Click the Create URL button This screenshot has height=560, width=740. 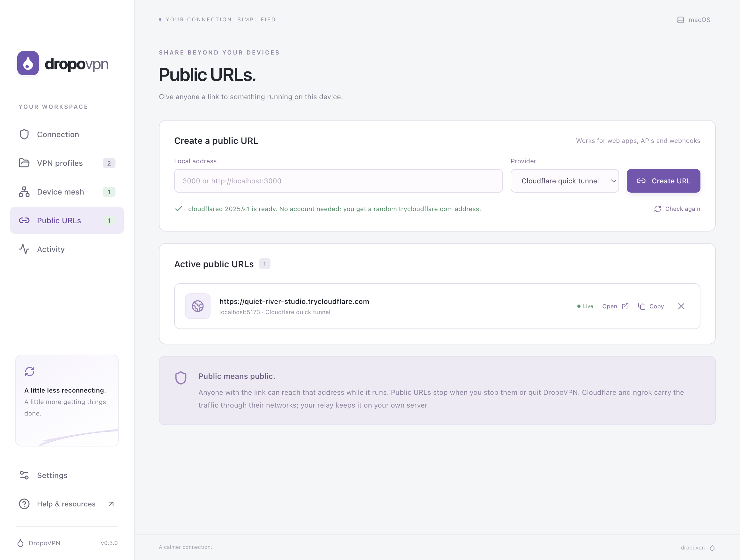(x=663, y=181)
